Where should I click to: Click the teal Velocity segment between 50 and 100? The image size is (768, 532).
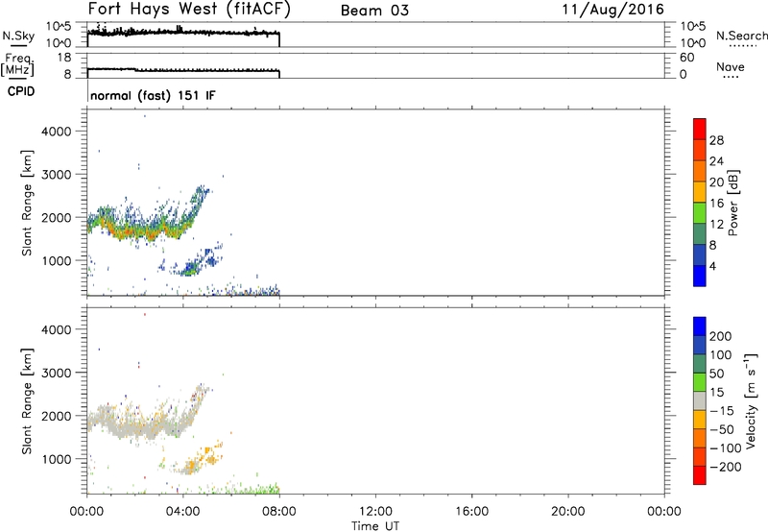[x=700, y=364]
